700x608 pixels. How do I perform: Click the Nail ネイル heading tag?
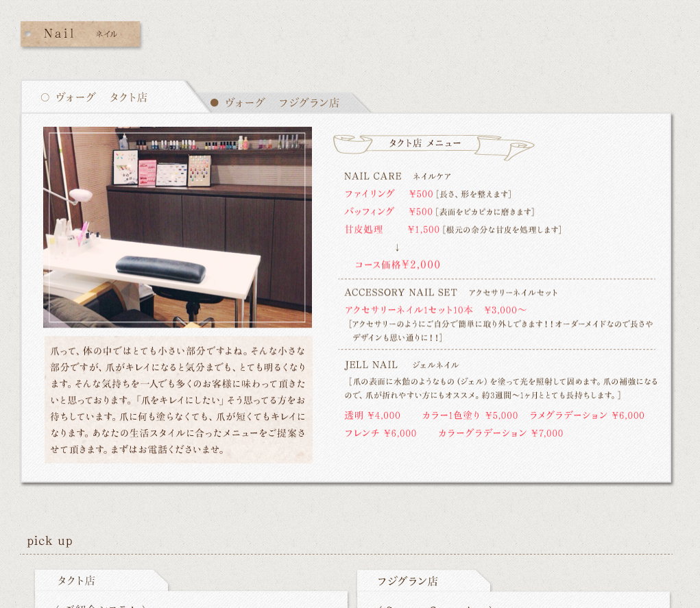pyautogui.click(x=80, y=34)
